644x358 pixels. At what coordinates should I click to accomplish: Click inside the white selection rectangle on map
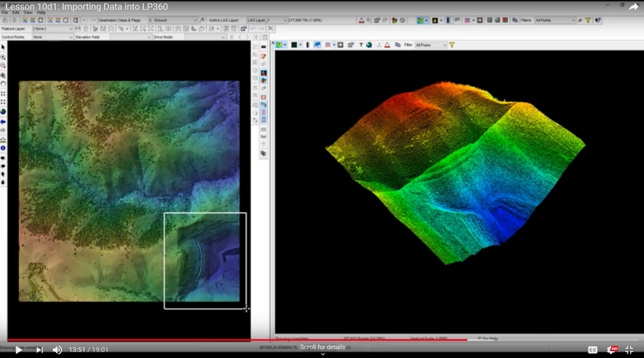click(x=205, y=261)
